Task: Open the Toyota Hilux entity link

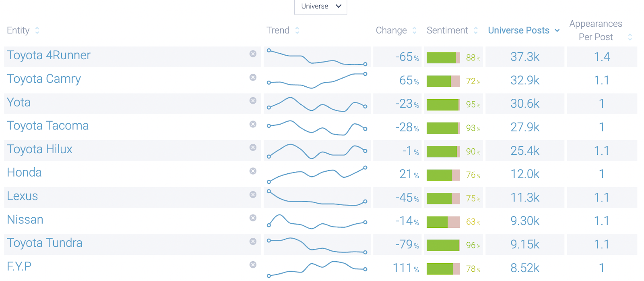Action: 40,149
